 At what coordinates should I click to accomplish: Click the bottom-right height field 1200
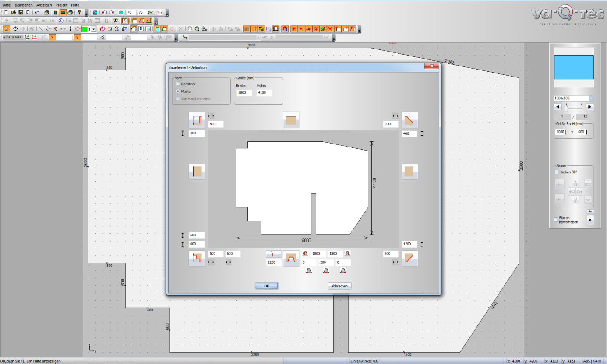click(x=409, y=244)
